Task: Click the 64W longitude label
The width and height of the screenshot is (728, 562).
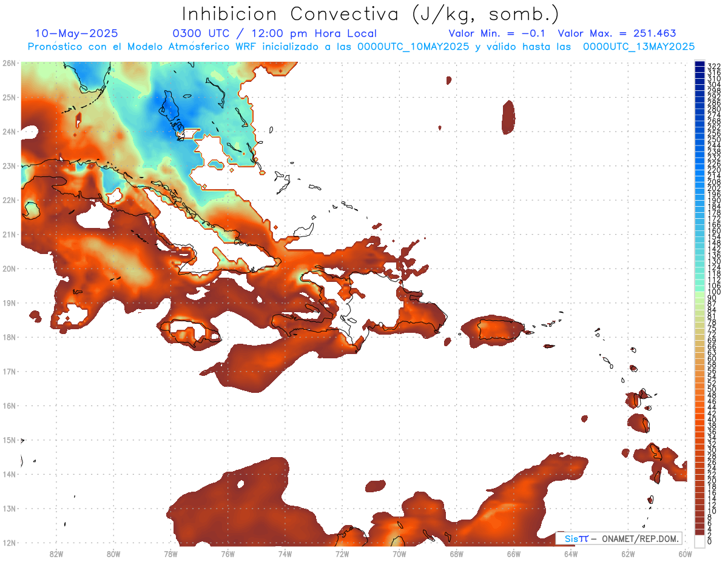Action: [570, 554]
